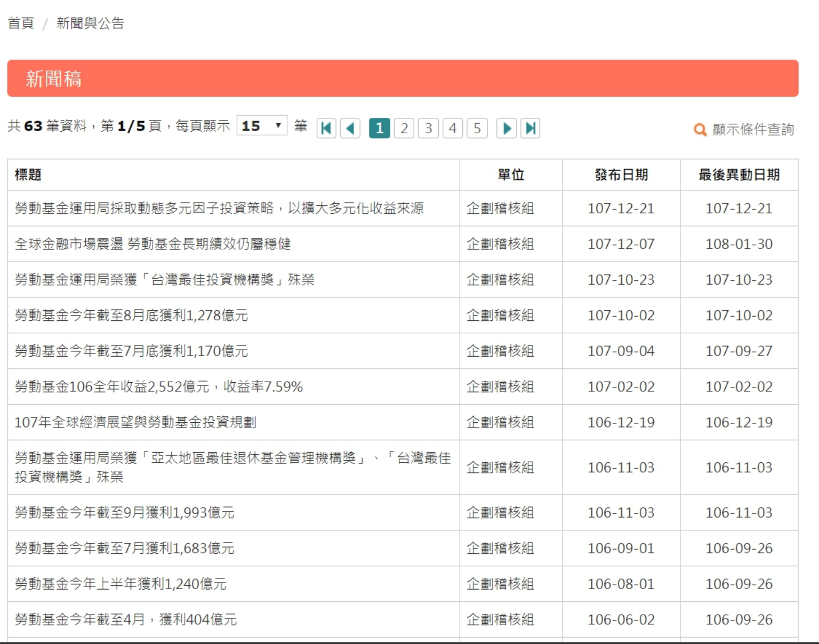Jump to page 5 in pagination

point(477,128)
